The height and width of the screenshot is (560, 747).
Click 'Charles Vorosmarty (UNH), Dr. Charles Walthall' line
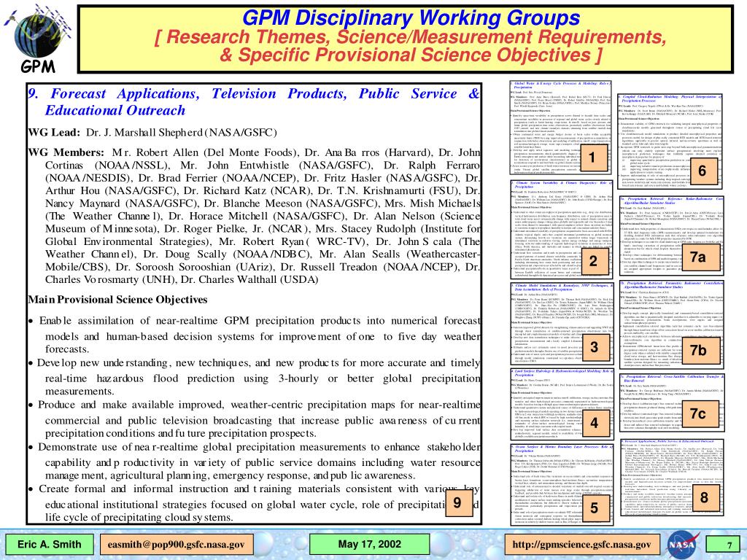click(182, 279)
